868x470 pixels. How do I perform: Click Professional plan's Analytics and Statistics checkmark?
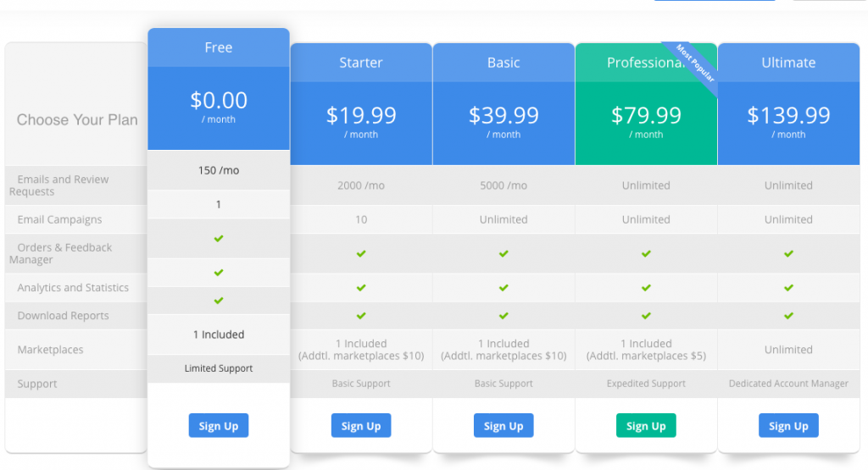(x=646, y=288)
